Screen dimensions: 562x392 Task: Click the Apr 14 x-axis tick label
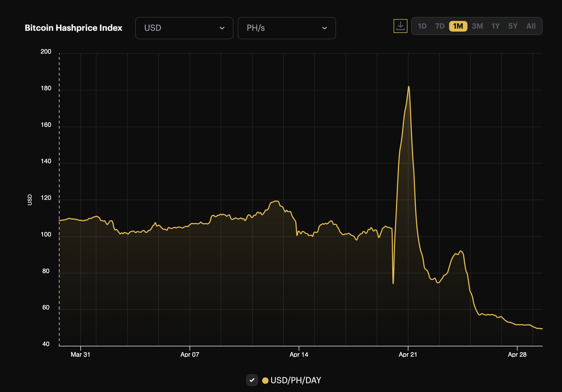point(299,354)
